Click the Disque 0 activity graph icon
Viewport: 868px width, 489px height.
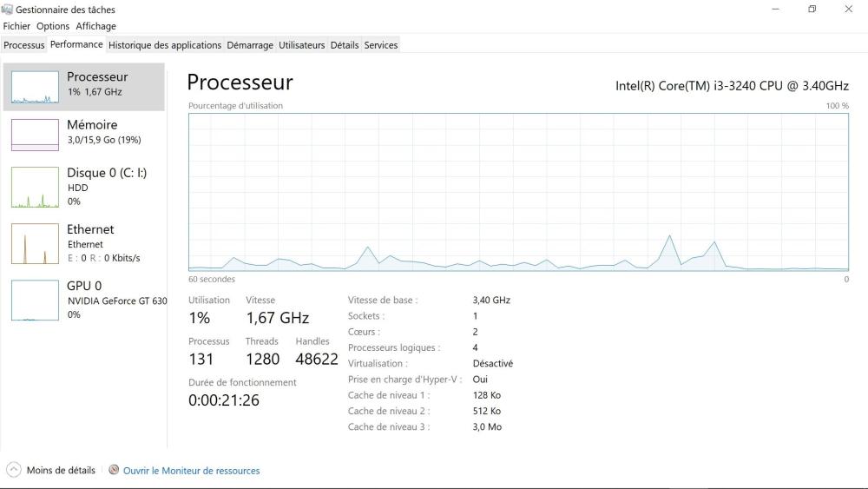(35, 187)
